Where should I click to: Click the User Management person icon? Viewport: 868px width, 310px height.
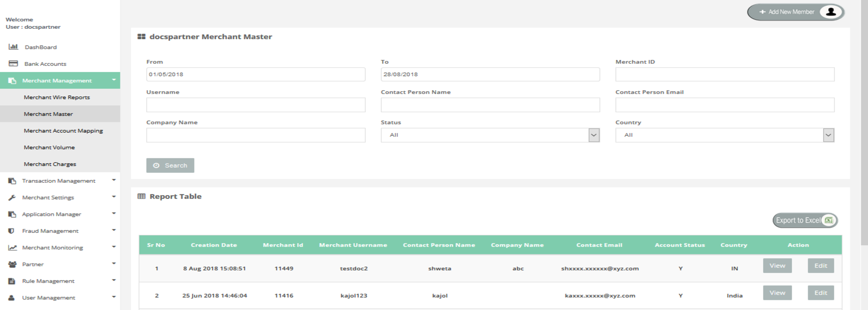click(x=12, y=298)
